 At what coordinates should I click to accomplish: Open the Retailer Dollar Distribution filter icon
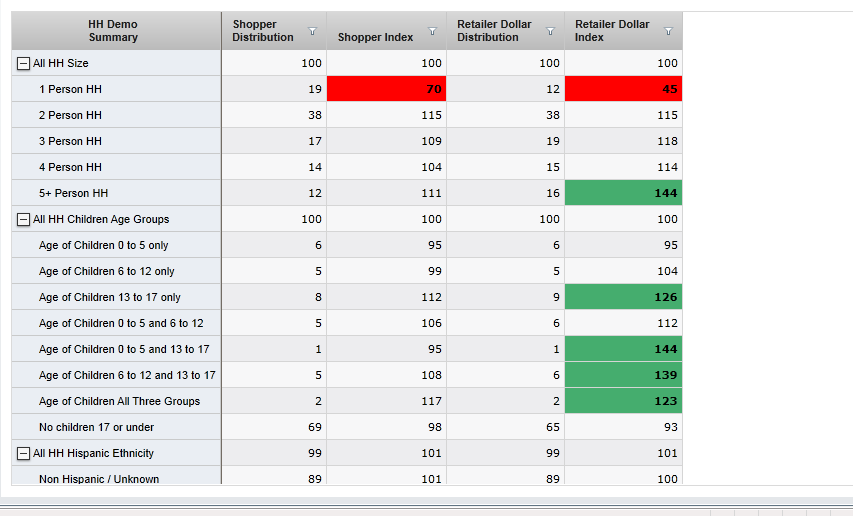[550, 32]
